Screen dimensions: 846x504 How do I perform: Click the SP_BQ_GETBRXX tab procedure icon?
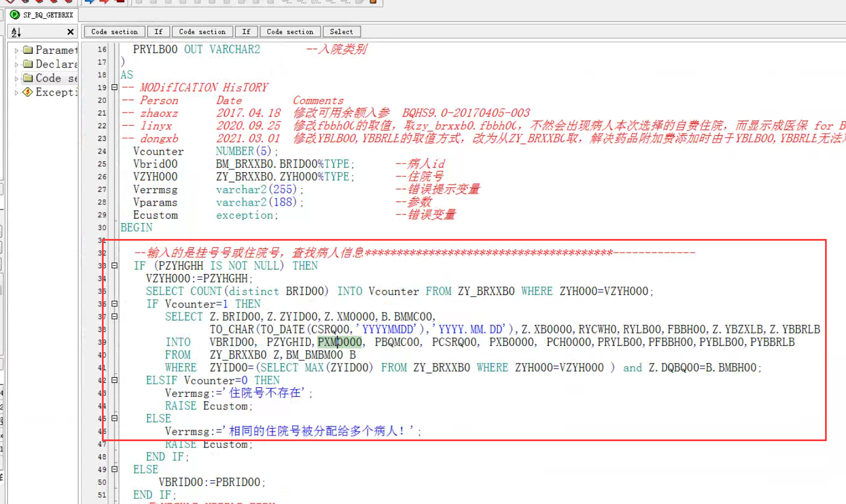15,15
